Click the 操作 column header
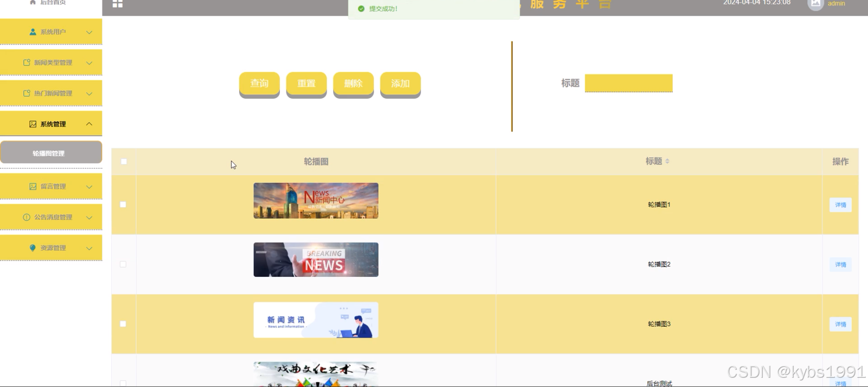 point(840,161)
